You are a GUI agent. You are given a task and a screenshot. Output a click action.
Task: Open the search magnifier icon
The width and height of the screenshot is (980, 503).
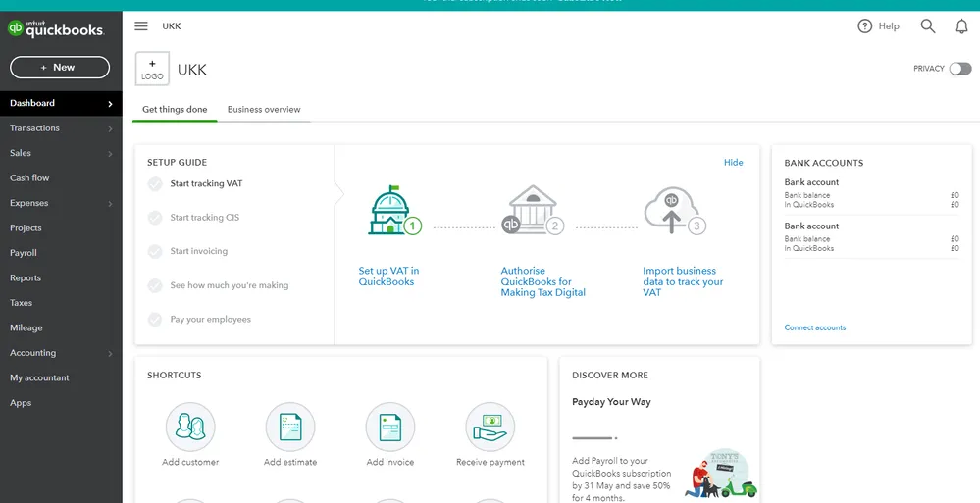click(x=927, y=26)
